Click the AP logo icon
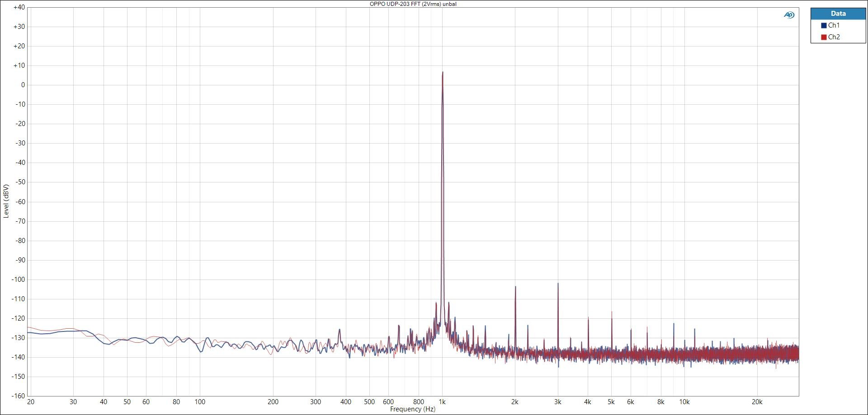The width and height of the screenshot is (868, 415). [x=789, y=15]
